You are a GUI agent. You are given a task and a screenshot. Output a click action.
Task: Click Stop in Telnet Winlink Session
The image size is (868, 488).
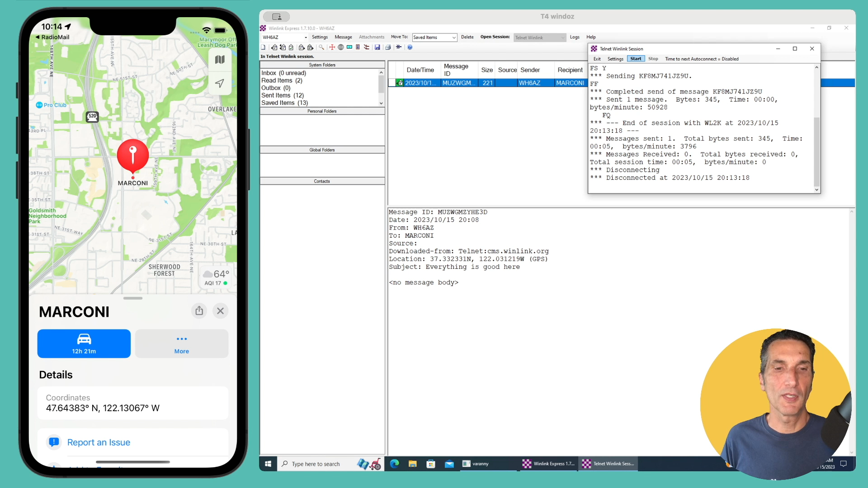point(653,59)
